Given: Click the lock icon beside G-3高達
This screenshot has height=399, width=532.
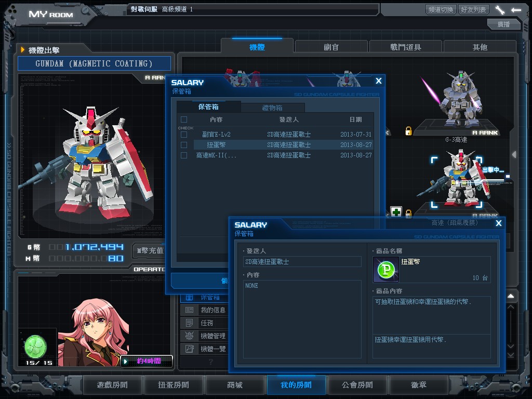Looking at the screenshot, I should click(x=408, y=130).
